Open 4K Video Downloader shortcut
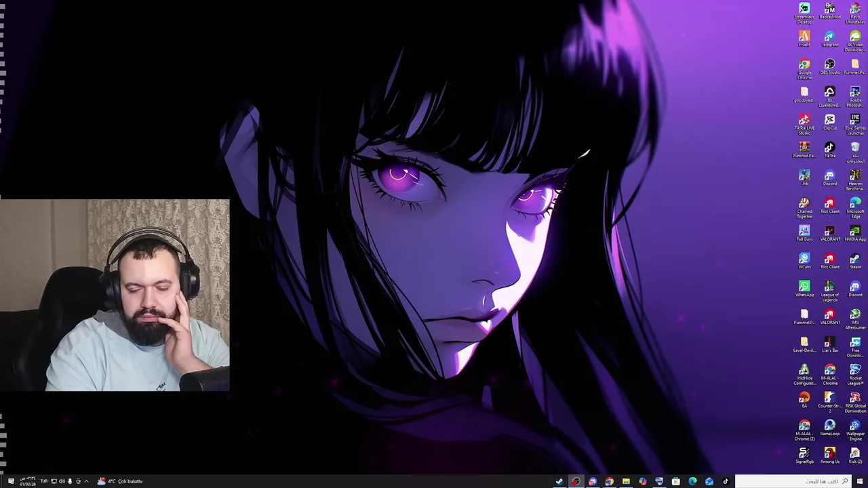 pos(855,41)
